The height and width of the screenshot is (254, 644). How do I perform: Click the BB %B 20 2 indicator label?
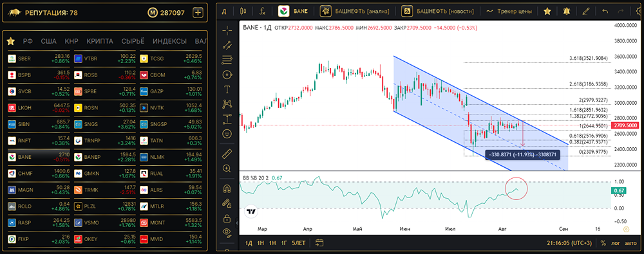point(256,177)
